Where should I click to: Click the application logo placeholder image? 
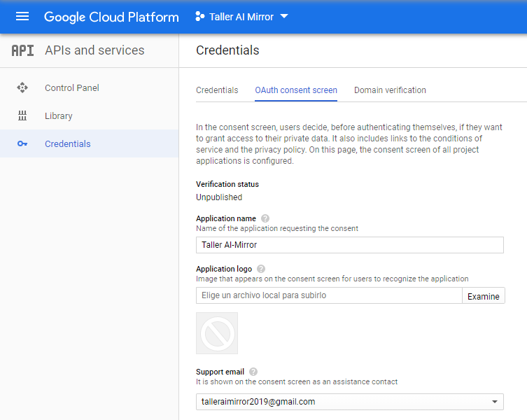pos(217,333)
